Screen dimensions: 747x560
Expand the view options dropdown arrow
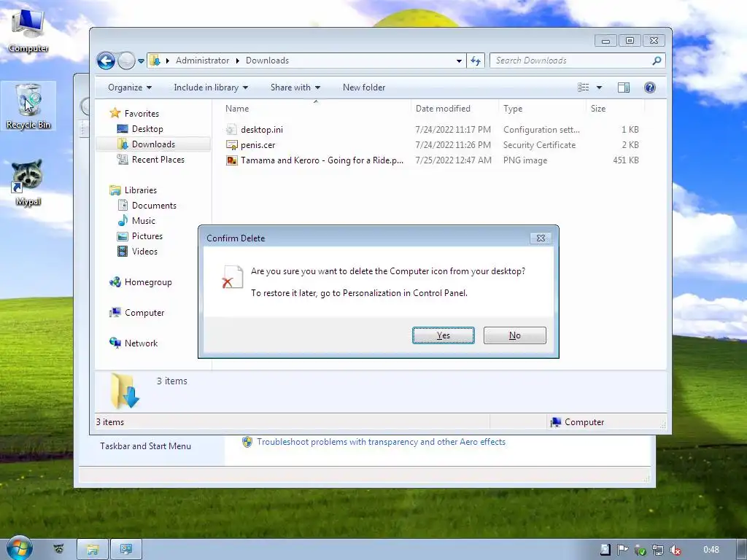tap(600, 87)
